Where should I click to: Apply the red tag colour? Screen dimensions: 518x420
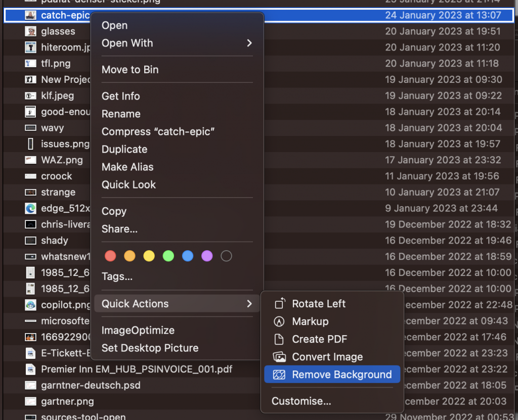click(x=110, y=256)
